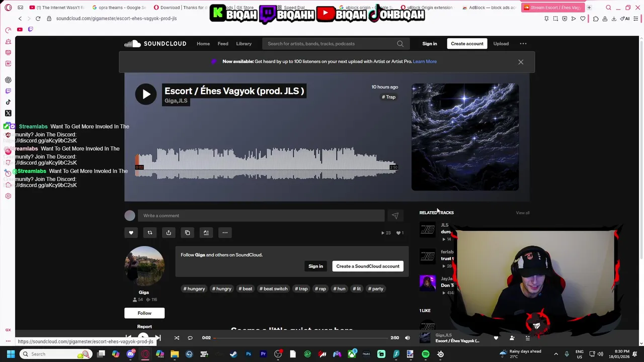The image size is (644, 362).
Task: Click Sign in in the header
Action: pyautogui.click(x=430, y=44)
